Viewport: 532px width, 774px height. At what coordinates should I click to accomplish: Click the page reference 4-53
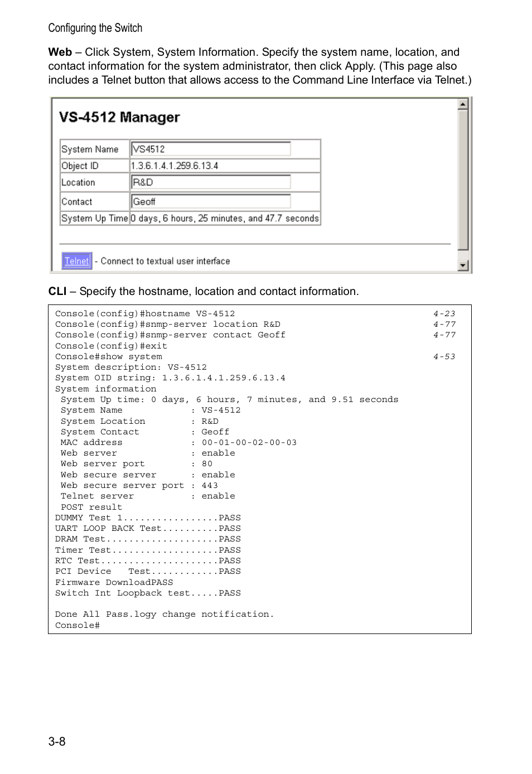[444, 356]
